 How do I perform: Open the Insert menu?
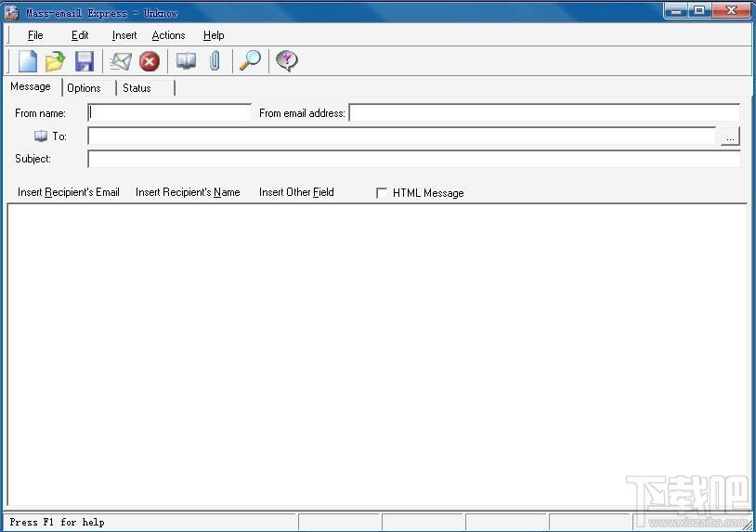point(124,35)
